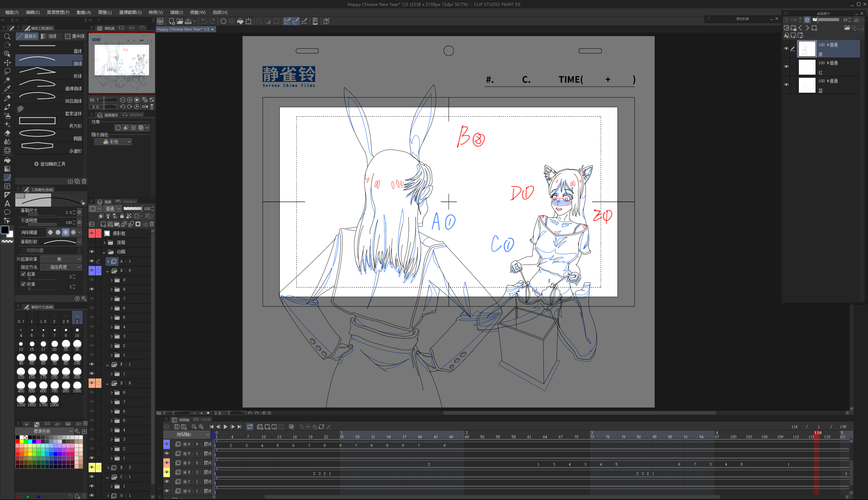Click the Scale/Rotate transform icon
The height and width of the screenshot is (500, 868).
248,21
